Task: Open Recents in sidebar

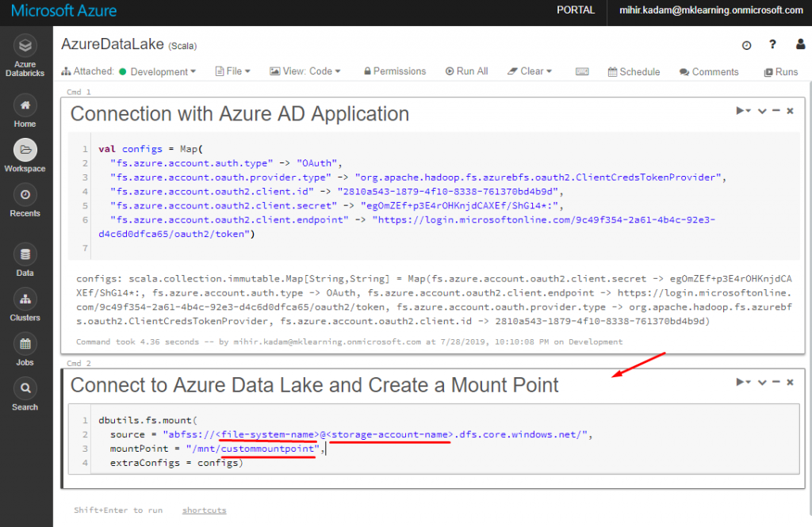Action: 25,200
